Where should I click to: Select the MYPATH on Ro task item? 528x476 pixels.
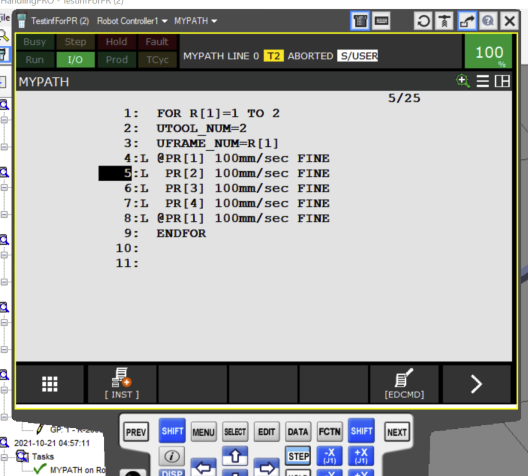pos(77,470)
